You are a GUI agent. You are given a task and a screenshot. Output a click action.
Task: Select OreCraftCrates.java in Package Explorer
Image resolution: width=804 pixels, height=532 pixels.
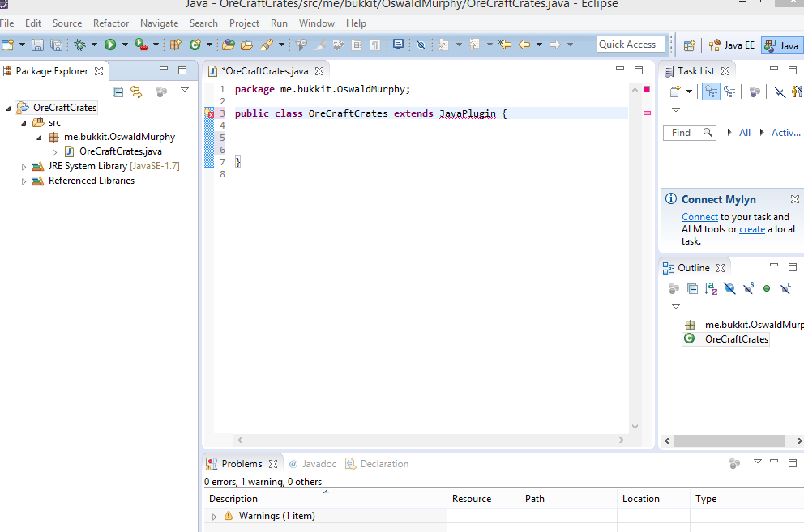[x=121, y=151]
